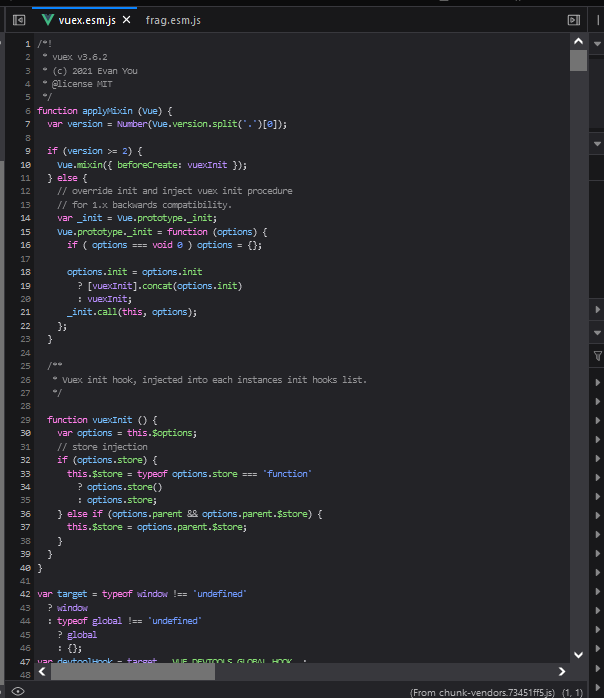The width and height of the screenshot is (604, 698).
Task: Click '_init.call(this, options)' on line 21
Action: coord(132,312)
